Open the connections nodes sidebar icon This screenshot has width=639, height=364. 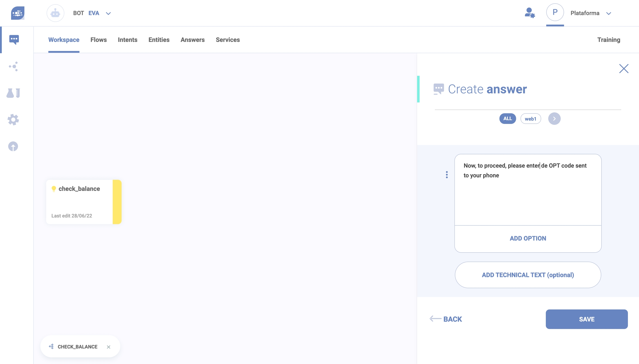pyautogui.click(x=13, y=66)
